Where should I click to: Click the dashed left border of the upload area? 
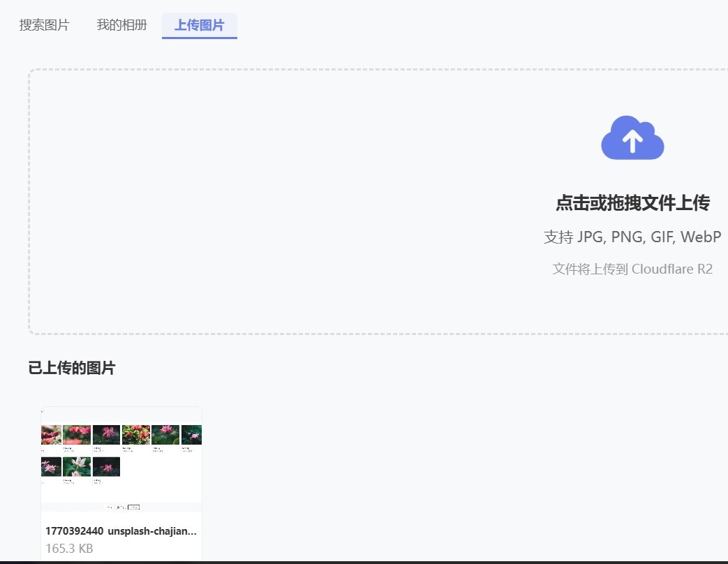(x=29, y=202)
